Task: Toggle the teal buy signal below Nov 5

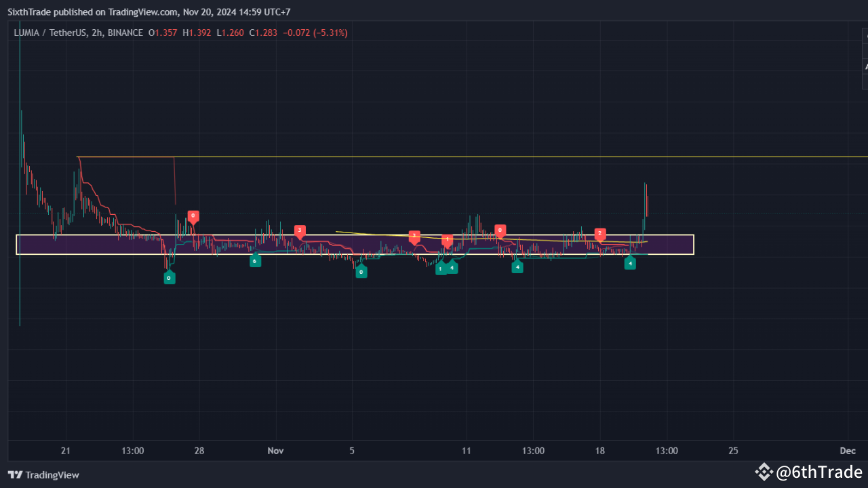Action: pos(361,271)
